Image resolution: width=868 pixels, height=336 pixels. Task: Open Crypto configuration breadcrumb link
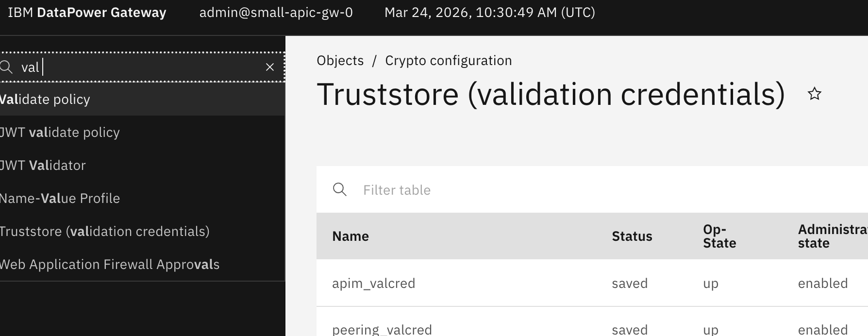448,60
